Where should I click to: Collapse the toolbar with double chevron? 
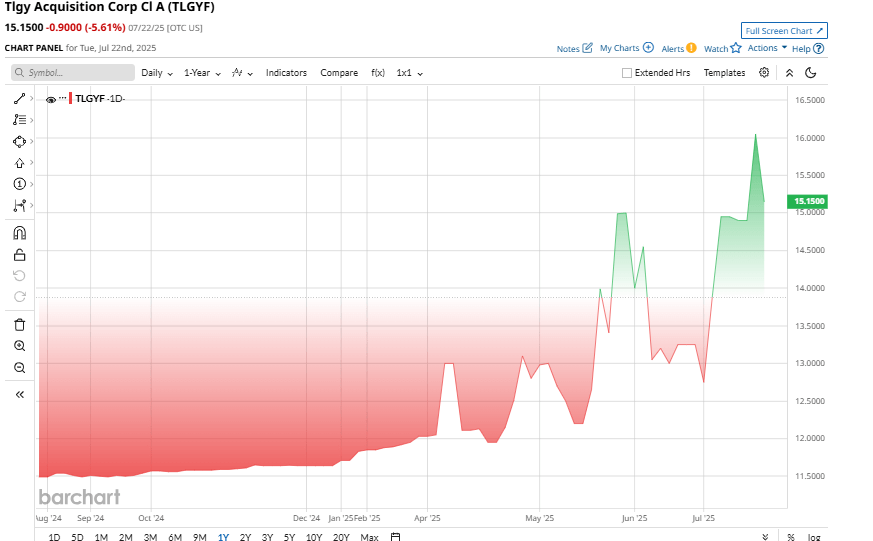click(x=789, y=73)
